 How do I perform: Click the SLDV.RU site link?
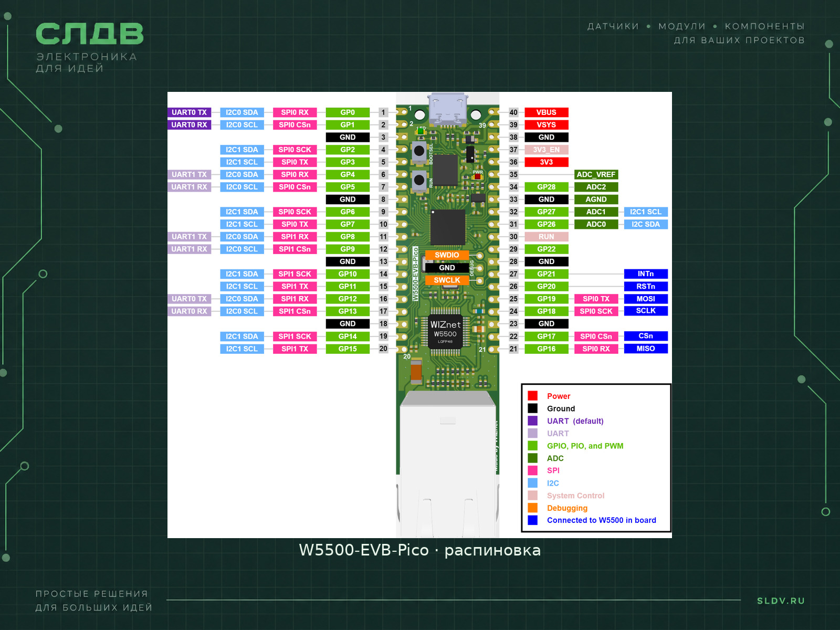pyautogui.click(x=781, y=601)
